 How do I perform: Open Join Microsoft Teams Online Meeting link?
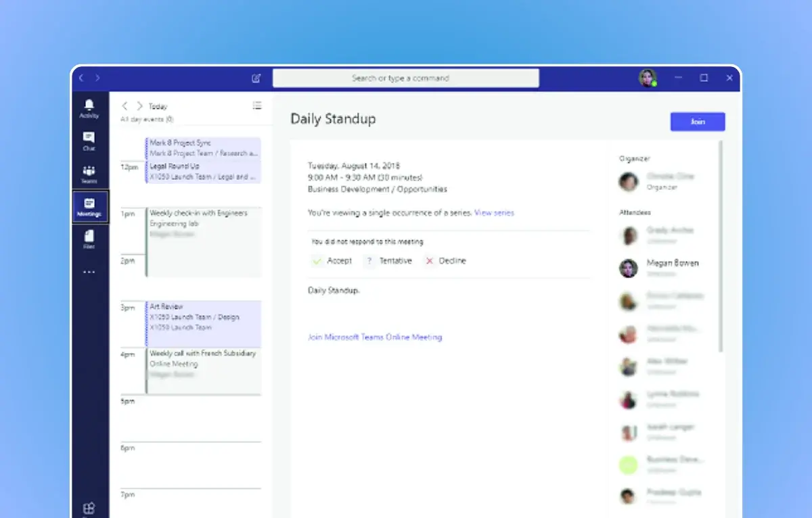375,337
